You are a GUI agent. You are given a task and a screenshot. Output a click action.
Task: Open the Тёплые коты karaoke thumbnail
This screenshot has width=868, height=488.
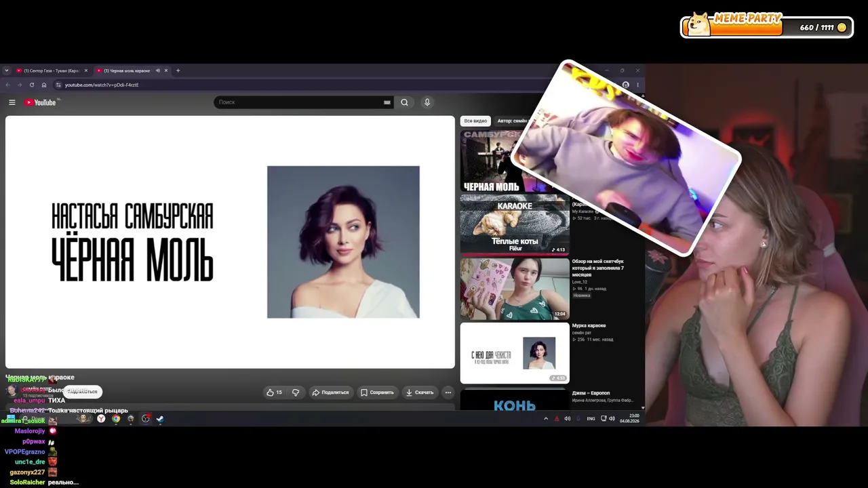(515, 225)
